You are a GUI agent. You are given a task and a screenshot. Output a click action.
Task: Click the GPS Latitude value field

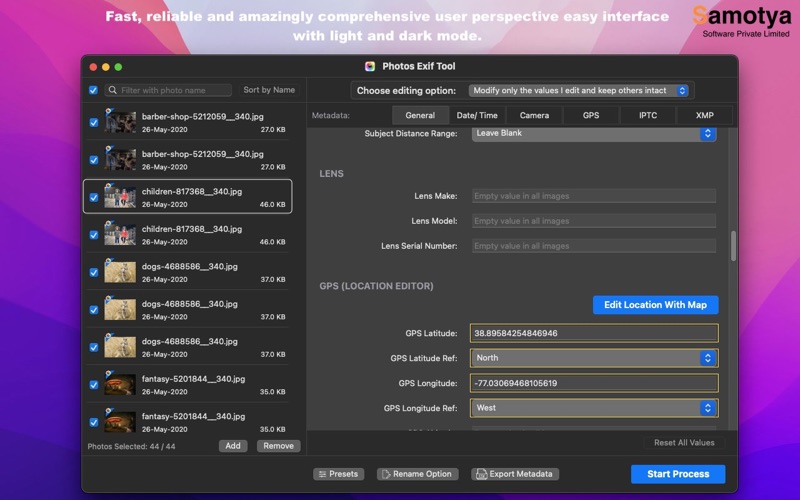pyautogui.click(x=594, y=333)
